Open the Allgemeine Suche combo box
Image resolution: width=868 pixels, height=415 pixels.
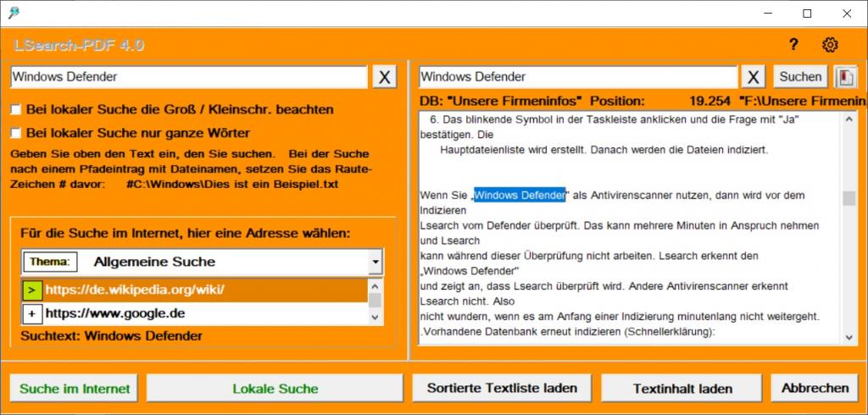[220, 263]
